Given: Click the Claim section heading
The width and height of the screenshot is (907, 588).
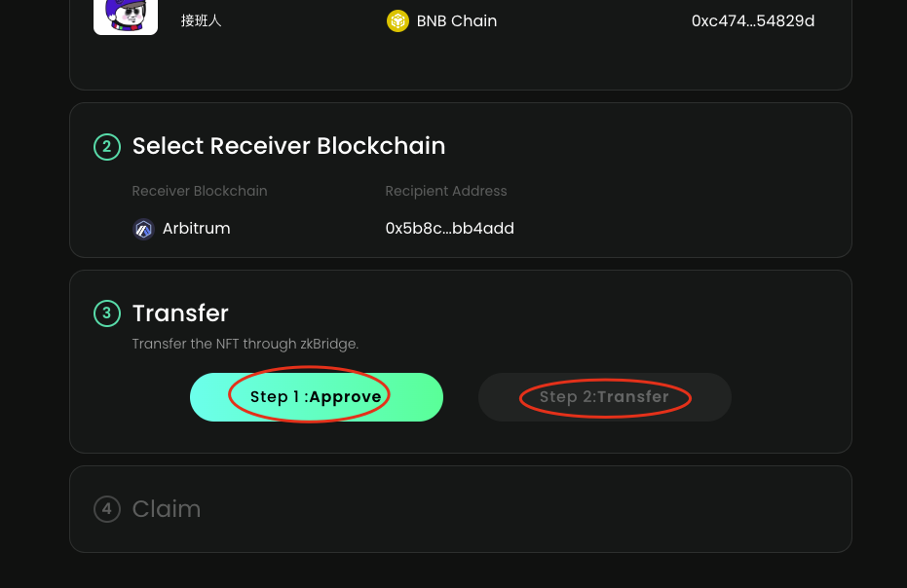Looking at the screenshot, I should (167, 509).
